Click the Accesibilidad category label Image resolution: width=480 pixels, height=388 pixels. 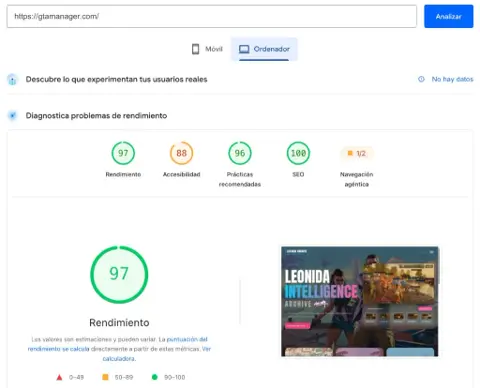(181, 174)
